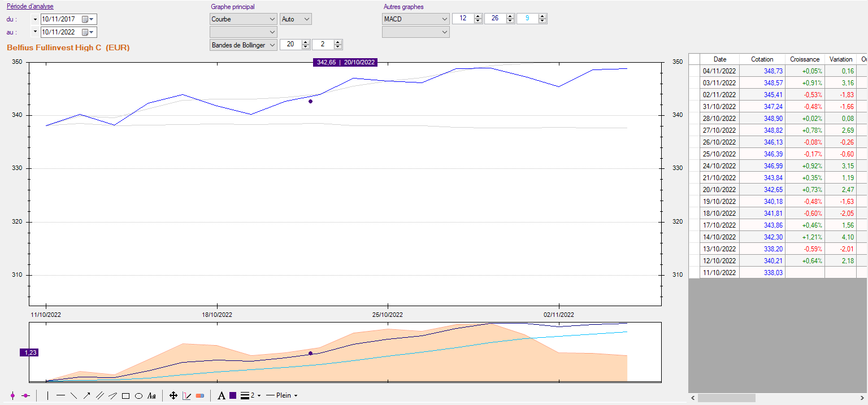Activate the 'Aa' text annotation tool
868x405 pixels.
pyautogui.click(x=151, y=395)
